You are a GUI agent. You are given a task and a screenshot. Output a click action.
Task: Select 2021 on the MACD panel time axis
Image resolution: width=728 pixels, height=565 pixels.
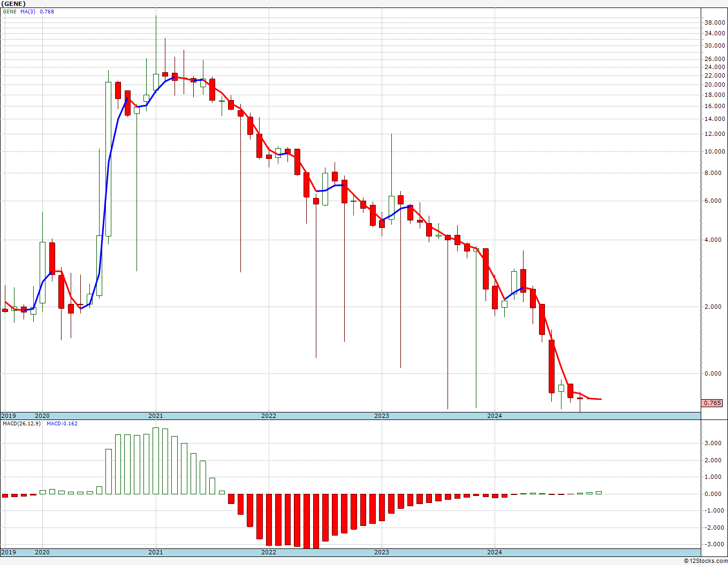(x=155, y=552)
